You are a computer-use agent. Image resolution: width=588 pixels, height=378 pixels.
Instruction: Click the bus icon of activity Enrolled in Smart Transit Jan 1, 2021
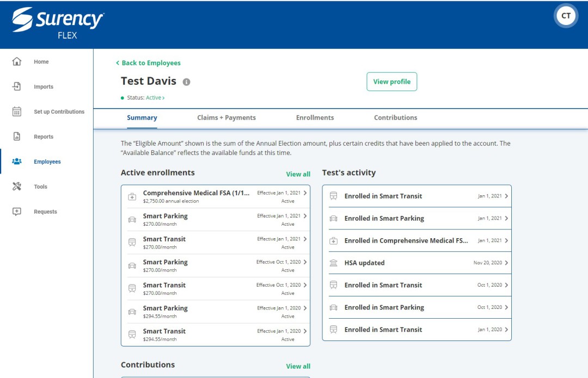333,196
